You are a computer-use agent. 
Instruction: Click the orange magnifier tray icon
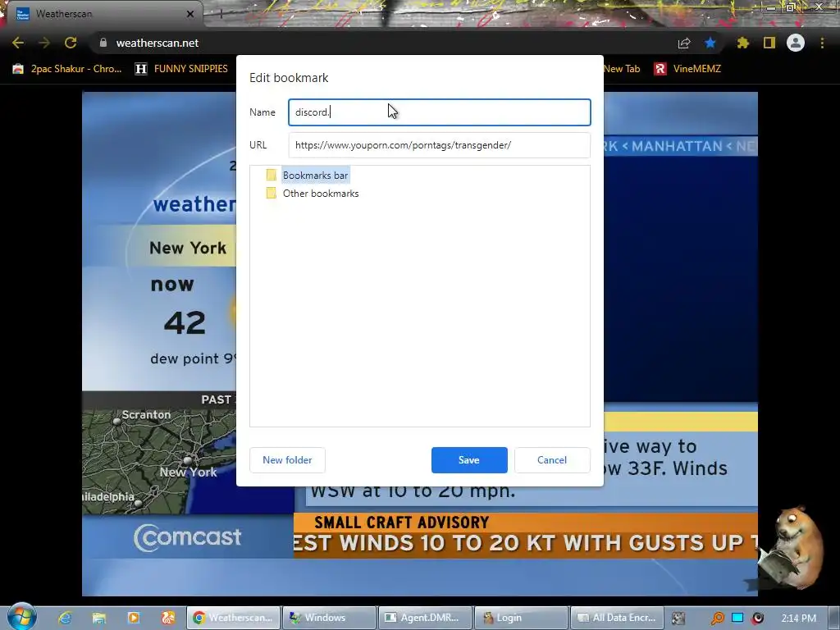pos(717,619)
